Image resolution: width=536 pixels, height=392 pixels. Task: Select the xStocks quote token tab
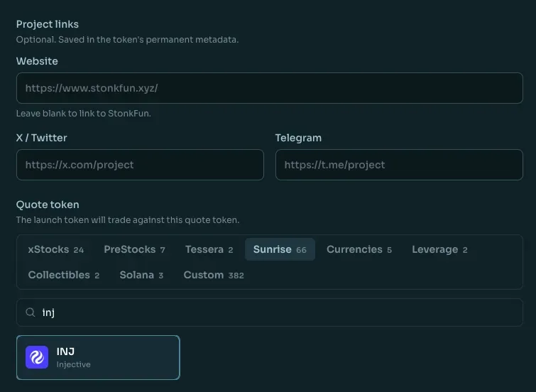coord(56,249)
